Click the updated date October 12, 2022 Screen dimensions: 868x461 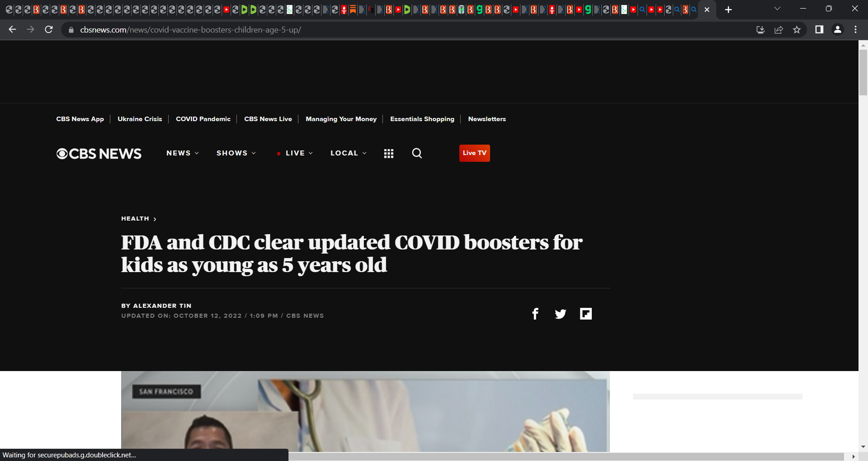[x=208, y=315]
